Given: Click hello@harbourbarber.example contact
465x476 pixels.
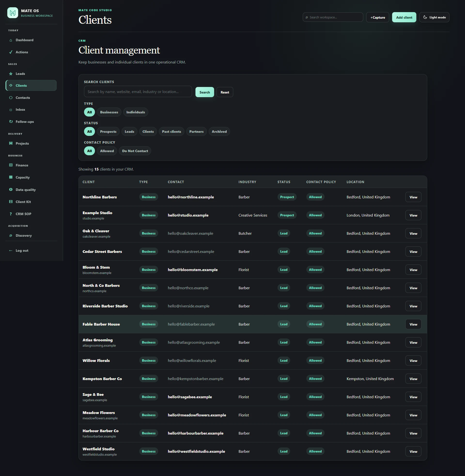Looking at the screenshot, I should [196, 433].
